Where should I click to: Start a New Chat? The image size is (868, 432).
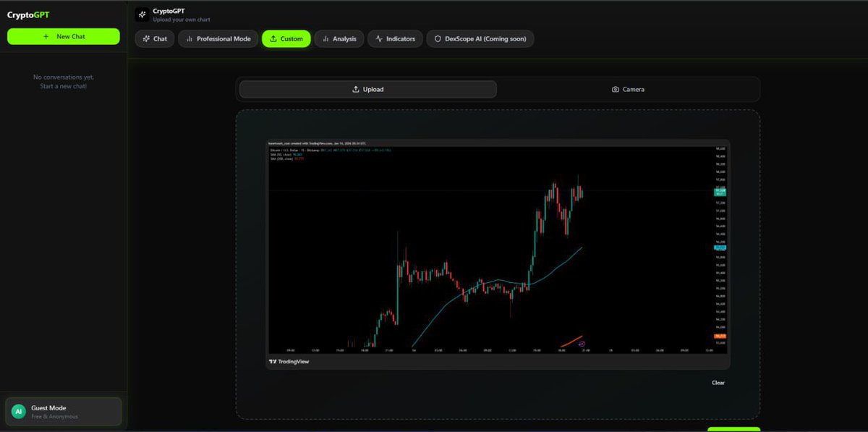[64, 36]
